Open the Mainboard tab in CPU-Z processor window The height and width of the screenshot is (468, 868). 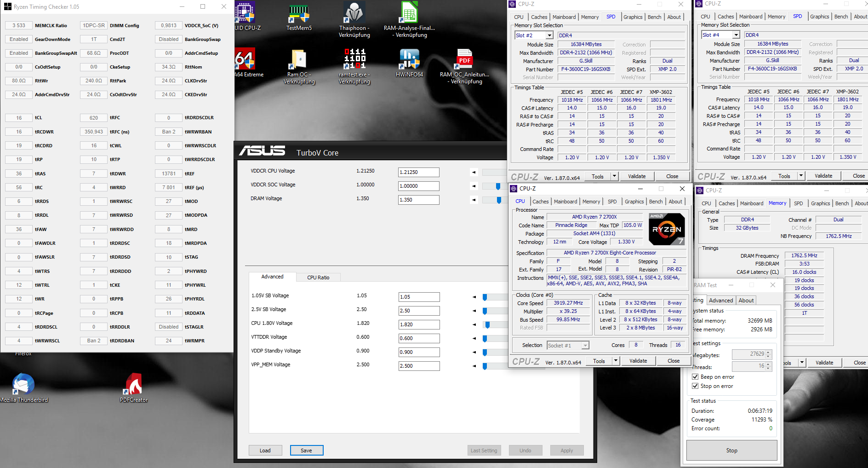pyautogui.click(x=565, y=202)
